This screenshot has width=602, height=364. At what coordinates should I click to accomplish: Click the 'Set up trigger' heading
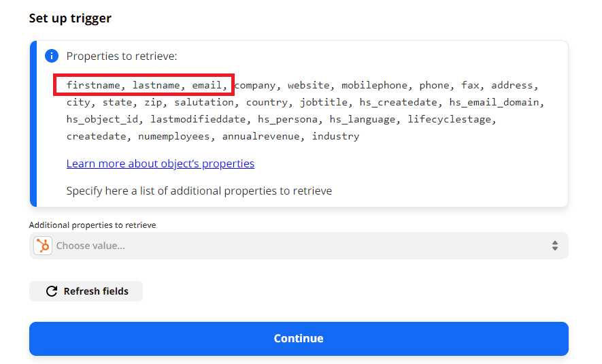click(70, 18)
